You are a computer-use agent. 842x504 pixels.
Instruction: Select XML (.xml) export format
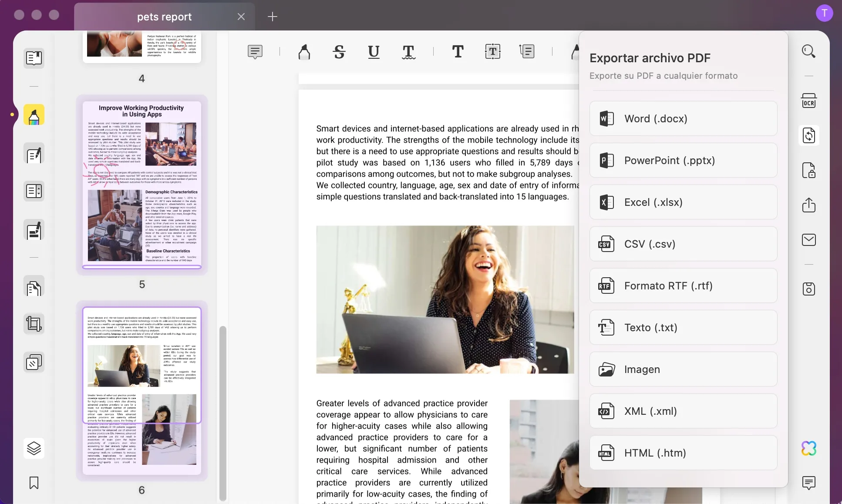pos(683,411)
